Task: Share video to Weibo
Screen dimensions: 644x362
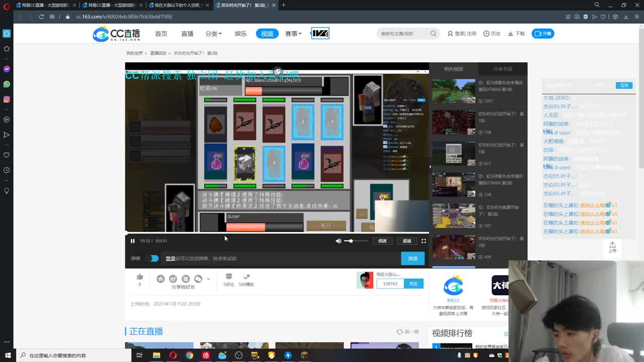Action: 173,279
